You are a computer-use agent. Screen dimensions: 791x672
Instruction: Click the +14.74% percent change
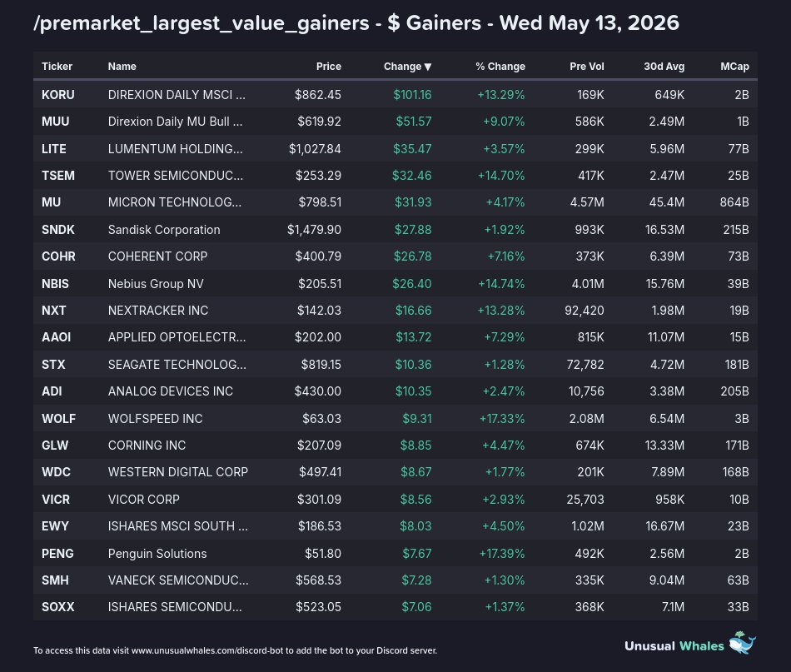(x=501, y=283)
